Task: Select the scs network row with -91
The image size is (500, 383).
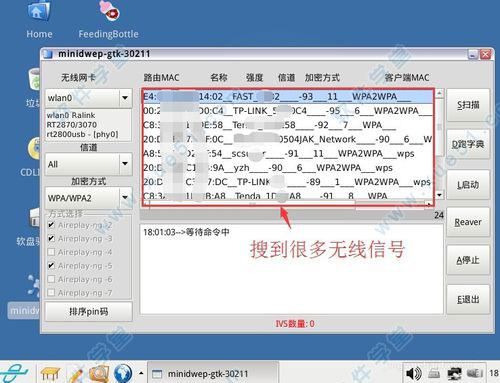Action: tap(288, 153)
